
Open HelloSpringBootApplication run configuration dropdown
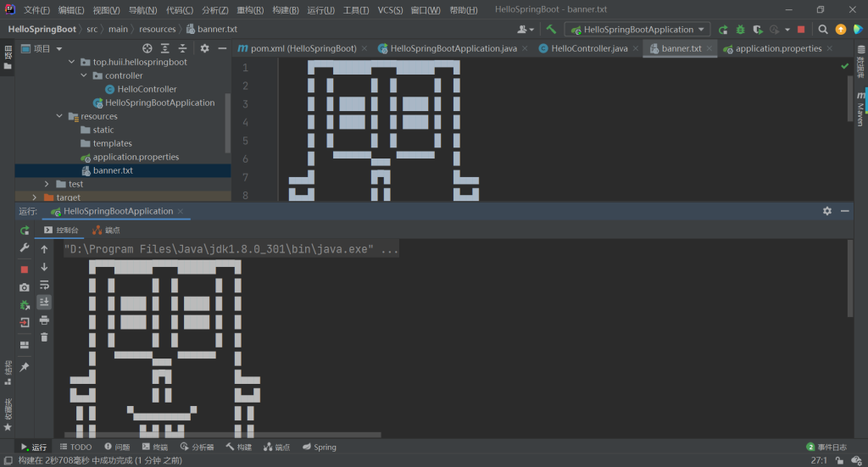tap(638, 29)
